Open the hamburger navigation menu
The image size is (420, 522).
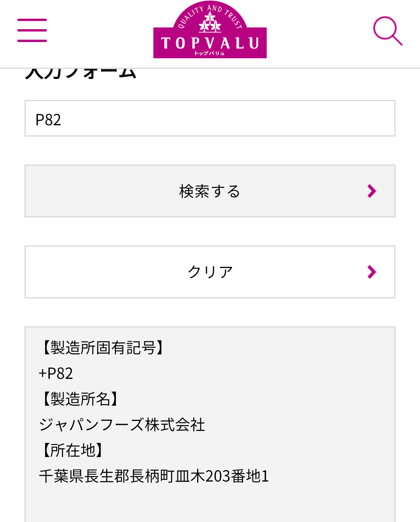32,30
